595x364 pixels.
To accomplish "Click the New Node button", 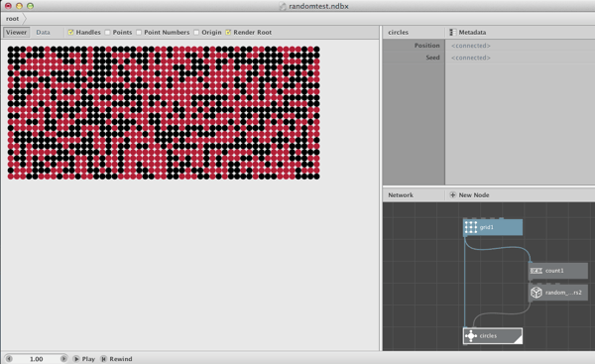I will click(469, 195).
